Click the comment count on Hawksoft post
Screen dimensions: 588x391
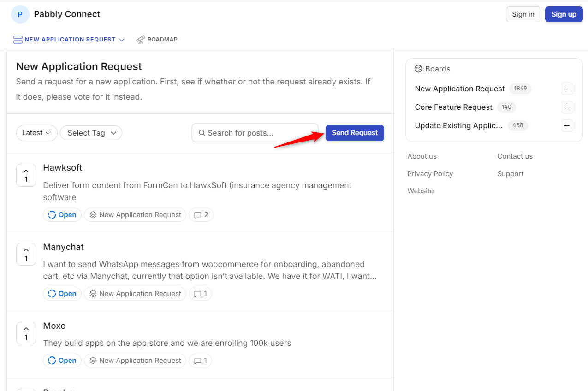pos(201,215)
